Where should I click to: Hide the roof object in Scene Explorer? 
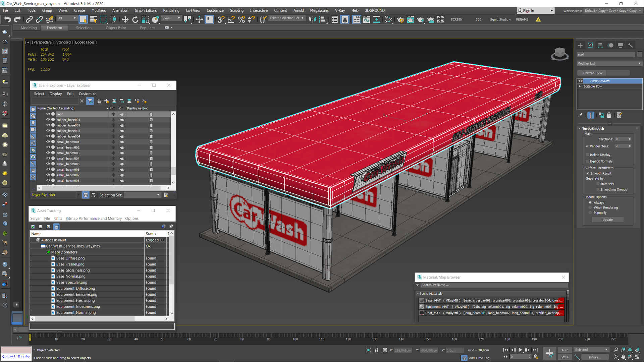48,114
